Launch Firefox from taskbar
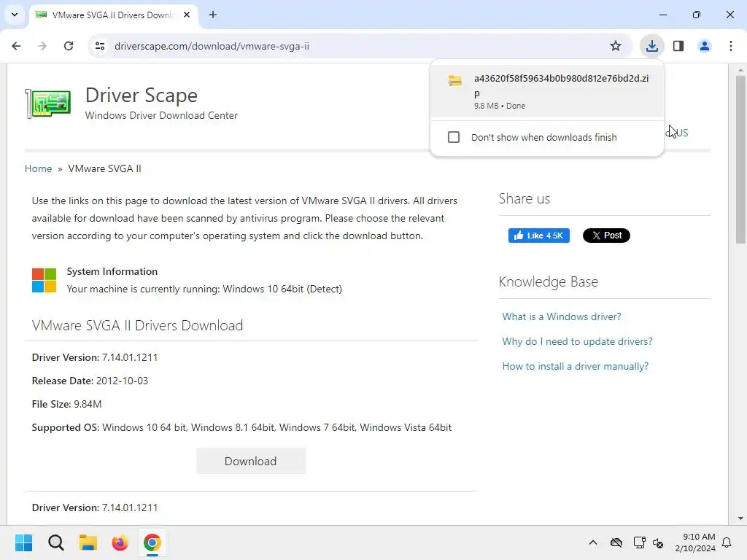Viewport: 747px width, 560px height. pyautogui.click(x=120, y=542)
